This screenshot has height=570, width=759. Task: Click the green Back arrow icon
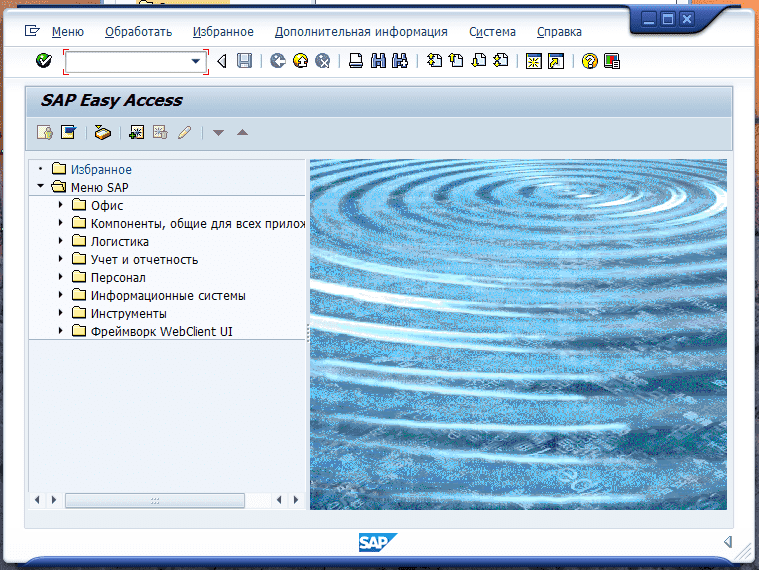pos(277,61)
